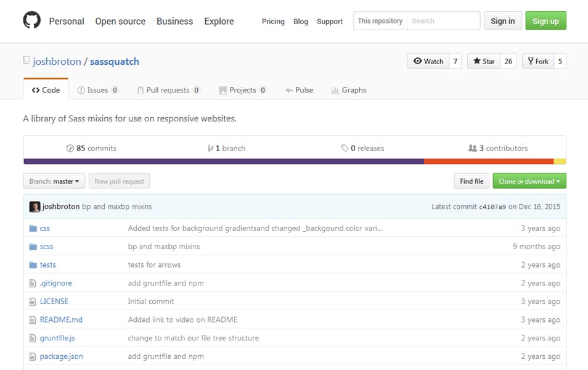Viewport: 588px width, 370px height.
Task: Open the Personal menu in header
Action: 67,22
